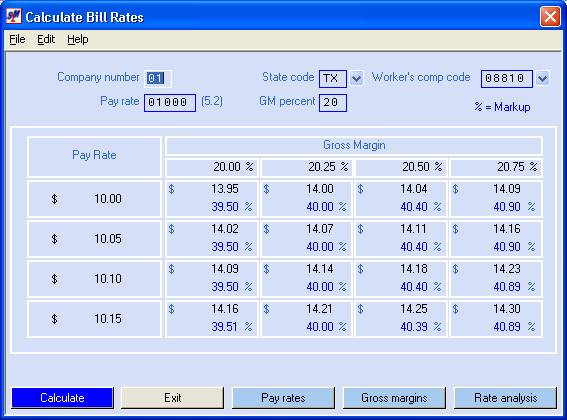The image size is (567, 420).
Task: Open the File menu
Action: coord(17,39)
